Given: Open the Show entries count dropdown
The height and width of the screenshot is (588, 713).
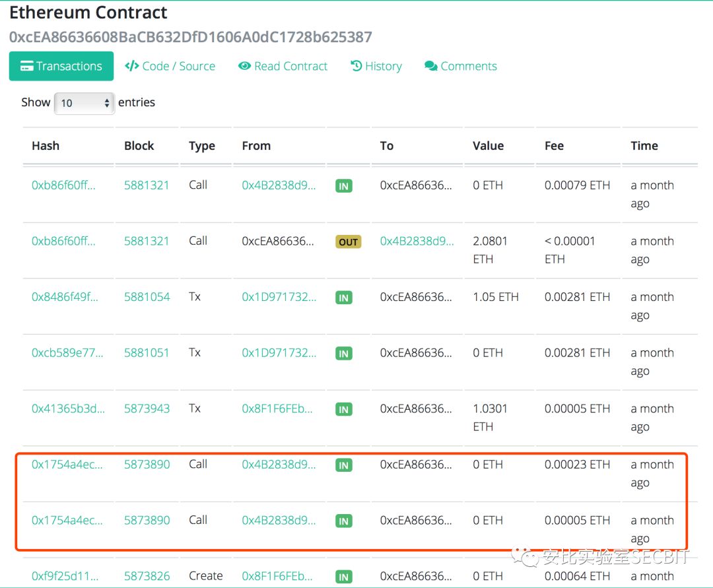Looking at the screenshot, I should (84, 103).
